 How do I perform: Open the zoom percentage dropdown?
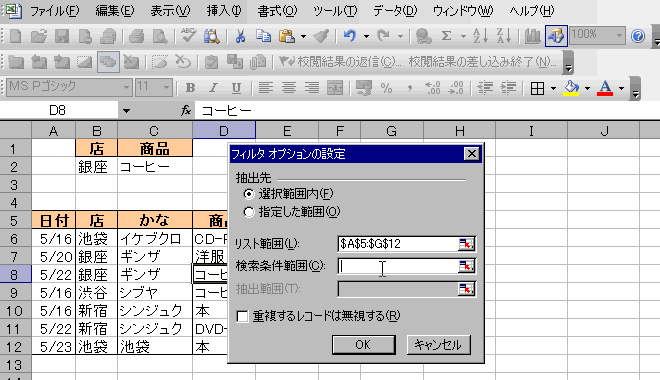(x=619, y=35)
